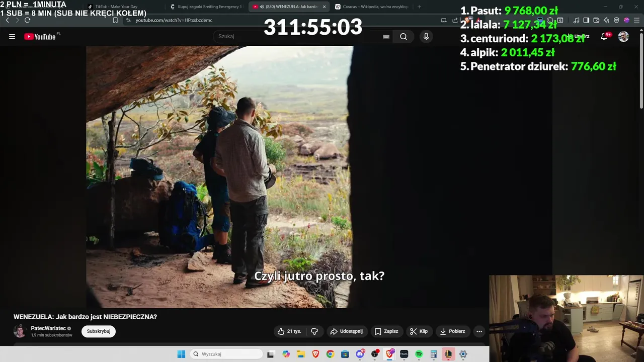Switch to the Caracas Wikipedia tab
Screen dimensions: 644x362
[x=372, y=7]
